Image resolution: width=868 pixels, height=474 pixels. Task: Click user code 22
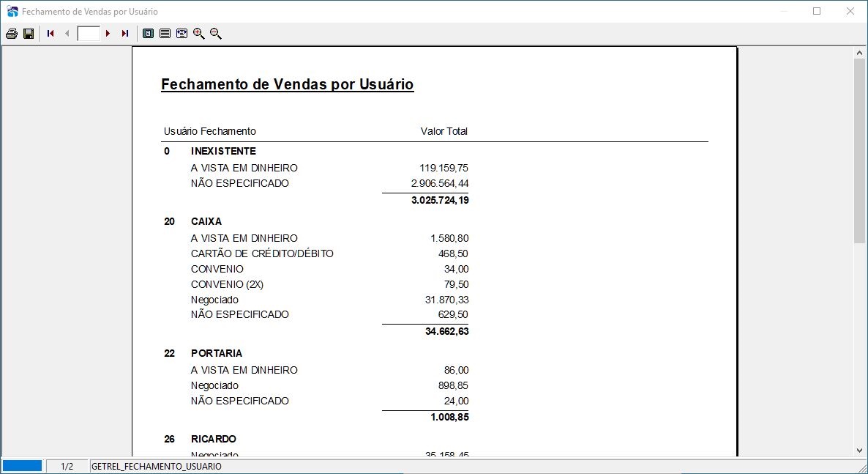coord(169,353)
